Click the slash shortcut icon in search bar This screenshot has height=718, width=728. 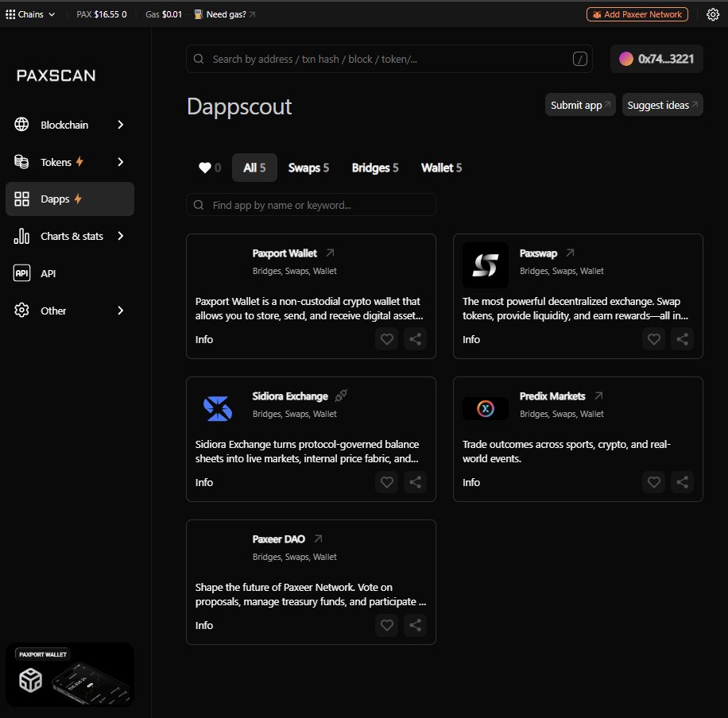click(x=580, y=59)
